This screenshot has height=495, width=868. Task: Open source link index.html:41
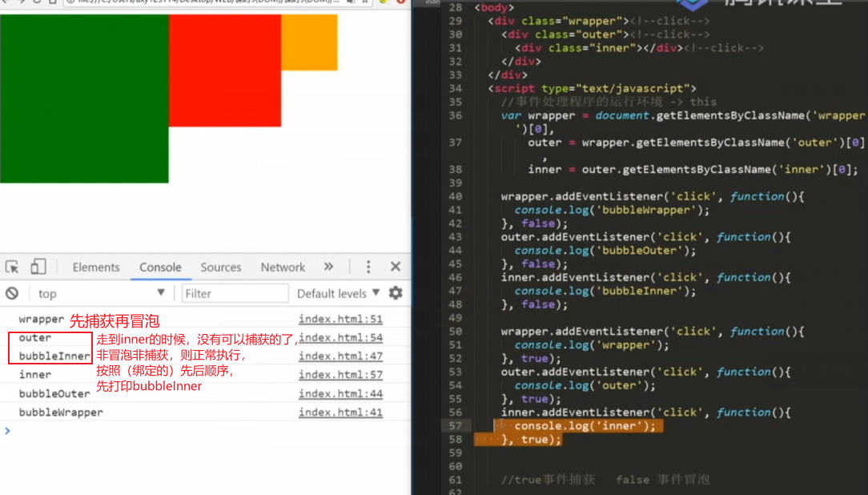click(340, 412)
